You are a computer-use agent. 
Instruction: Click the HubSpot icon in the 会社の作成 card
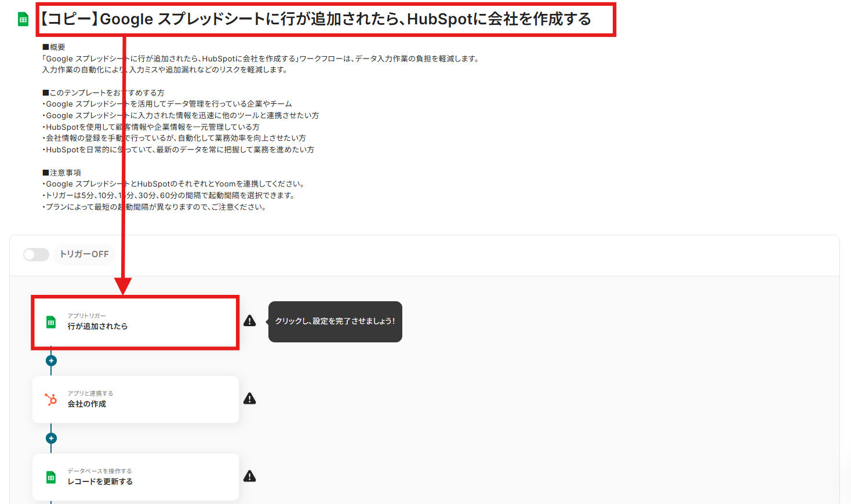click(51, 399)
